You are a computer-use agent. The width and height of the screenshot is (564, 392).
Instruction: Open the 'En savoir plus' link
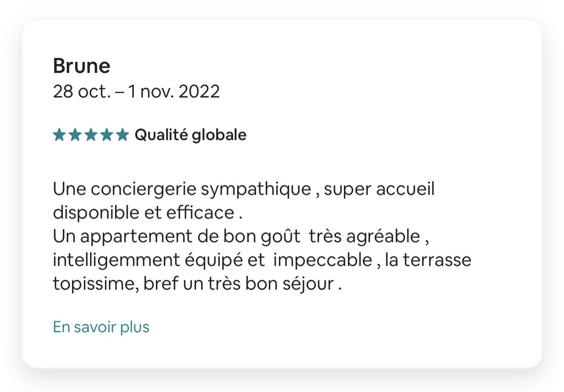pos(101,327)
